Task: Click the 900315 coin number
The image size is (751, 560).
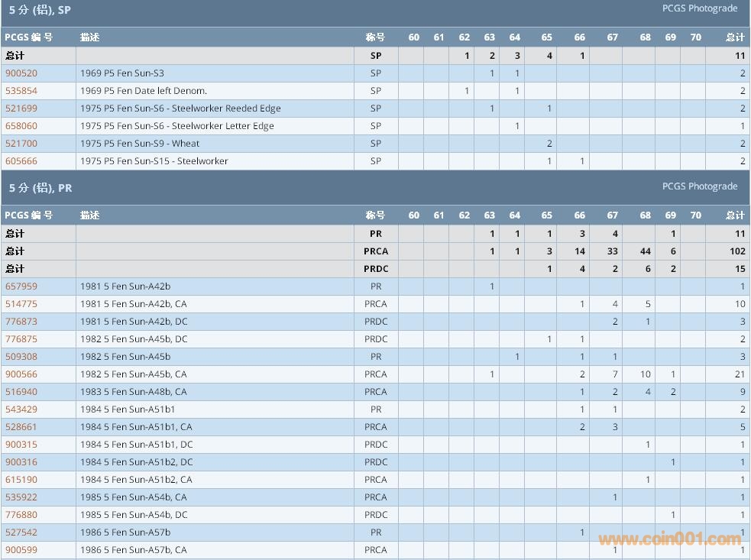Action: (x=21, y=445)
